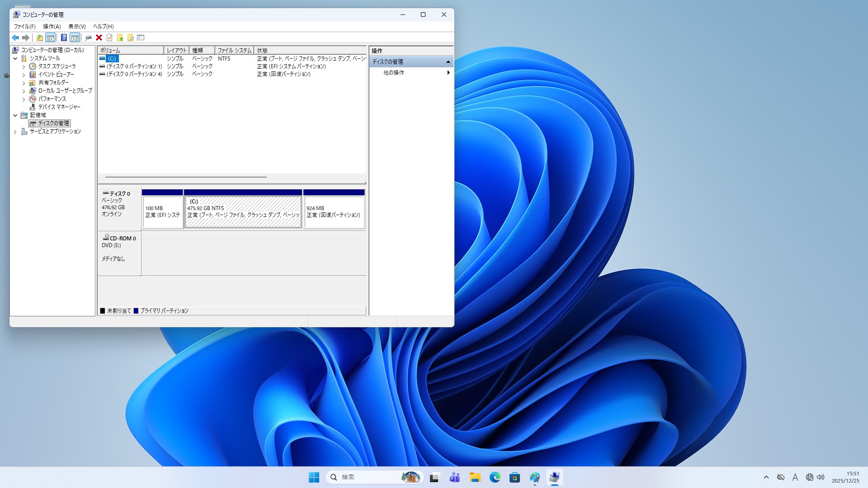The width and height of the screenshot is (868, 488).
Task: Click the disk connect/rescan toolbar icon
Action: click(88, 38)
